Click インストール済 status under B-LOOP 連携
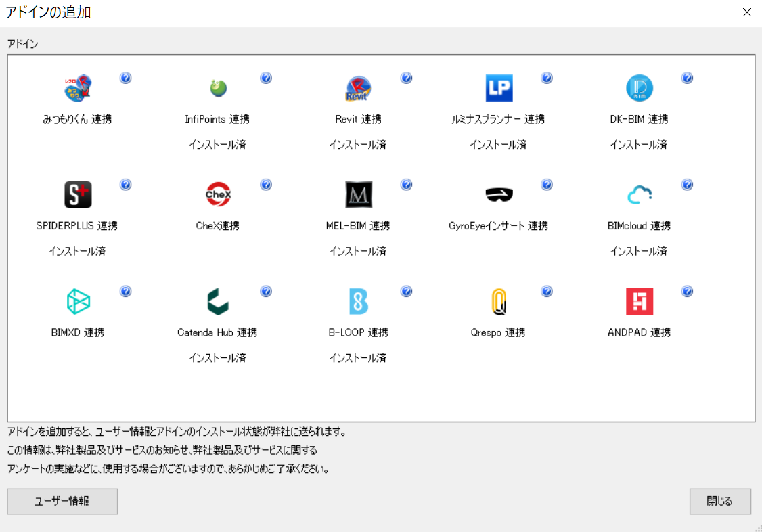Image resolution: width=762 pixels, height=532 pixels. click(x=358, y=358)
